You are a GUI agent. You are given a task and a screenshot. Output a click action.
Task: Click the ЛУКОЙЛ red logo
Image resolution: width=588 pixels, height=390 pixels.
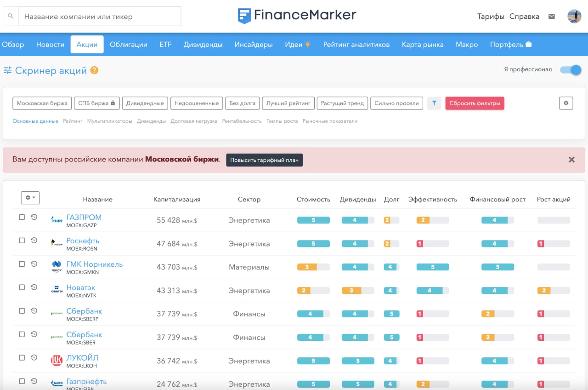57,361
